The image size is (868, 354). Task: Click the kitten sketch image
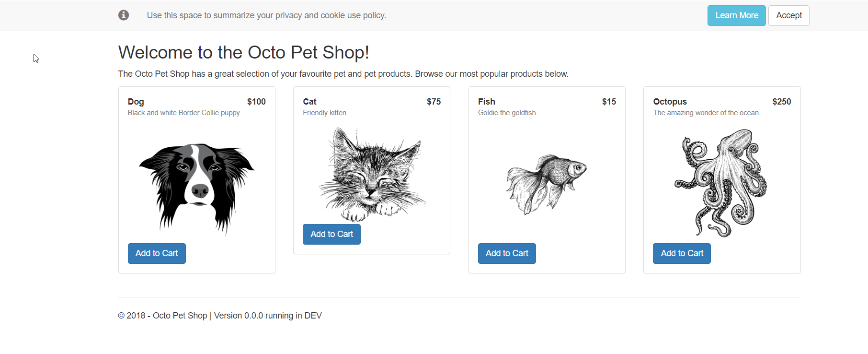click(x=372, y=174)
